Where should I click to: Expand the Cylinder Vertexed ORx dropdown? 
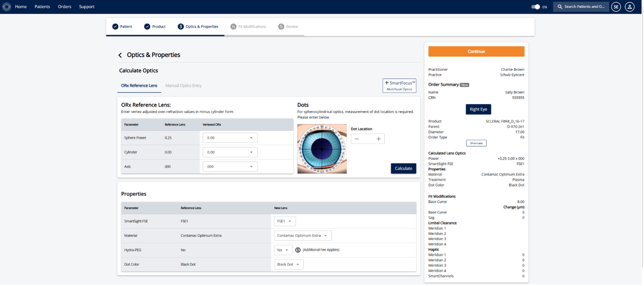230,152
